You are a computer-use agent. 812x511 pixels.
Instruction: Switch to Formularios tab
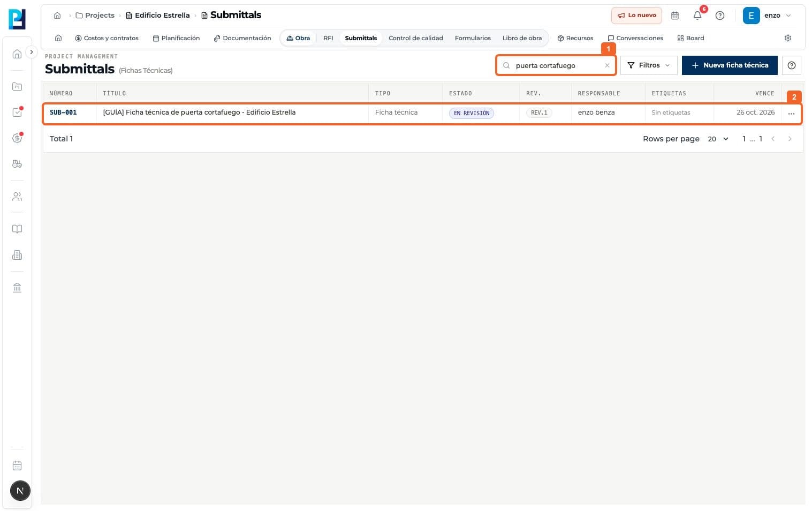pos(473,38)
